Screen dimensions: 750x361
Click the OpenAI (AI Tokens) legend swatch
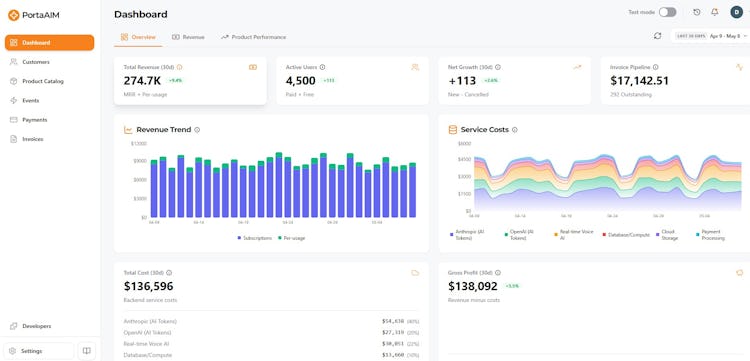[x=506, y=235]
